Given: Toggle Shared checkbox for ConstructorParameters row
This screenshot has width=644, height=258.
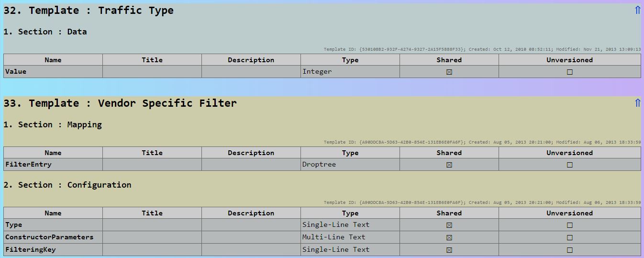Looking at the screenshot, I should (x=449, y=237).
